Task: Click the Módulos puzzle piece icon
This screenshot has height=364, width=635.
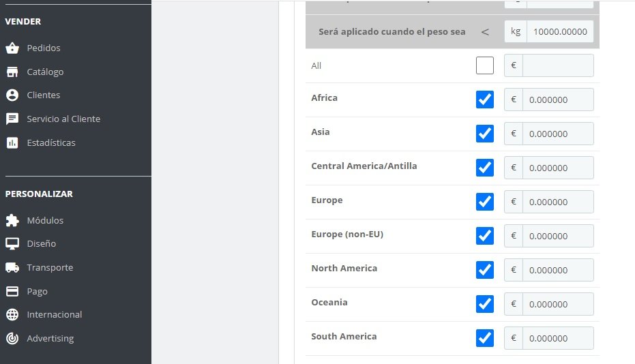Action: tap(12, 221)
